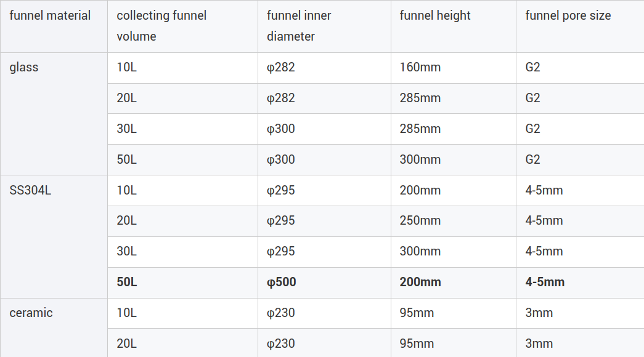Select the ceramic 10L 'φ230' cell

point(324,313)
